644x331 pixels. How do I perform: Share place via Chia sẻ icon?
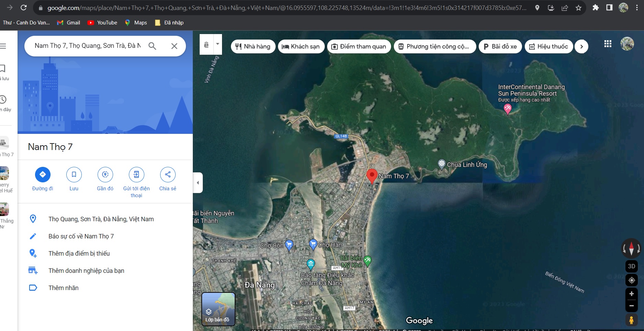[x=168, y=174]
